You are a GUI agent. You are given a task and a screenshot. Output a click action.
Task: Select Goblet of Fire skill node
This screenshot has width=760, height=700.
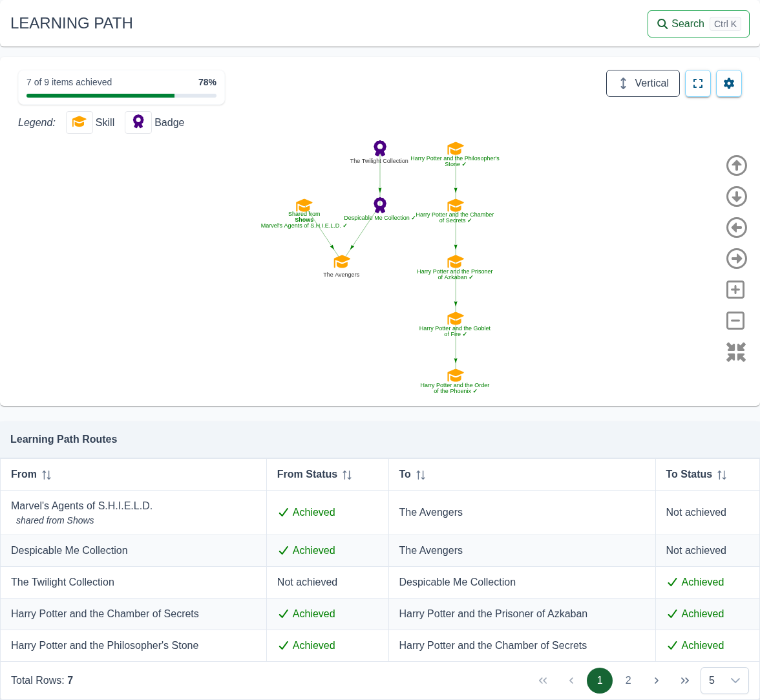point(456,319)
